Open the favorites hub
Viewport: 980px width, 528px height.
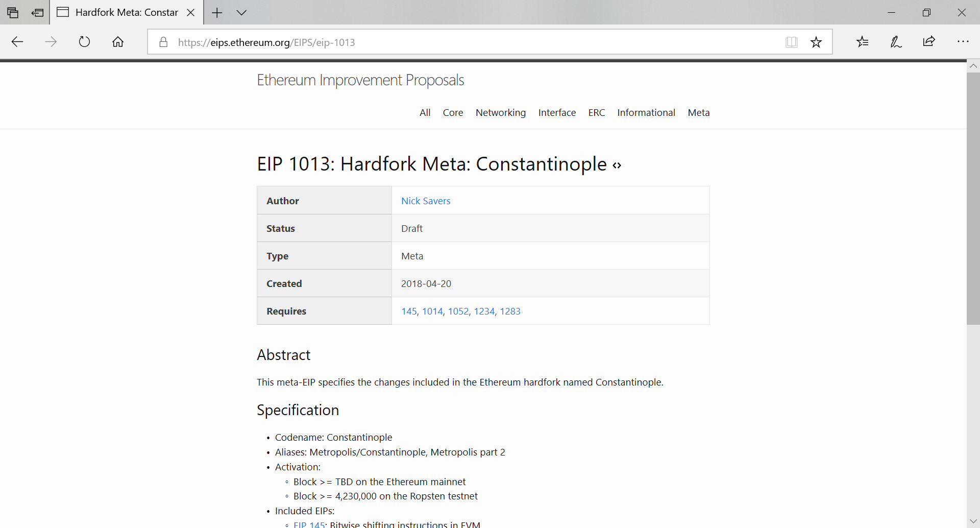coord(863,42)
